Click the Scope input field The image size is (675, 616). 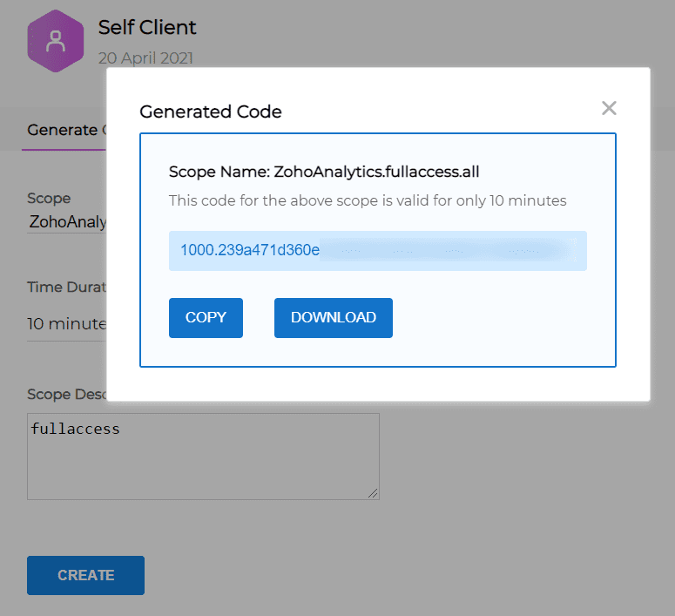(x=68, y=221)
